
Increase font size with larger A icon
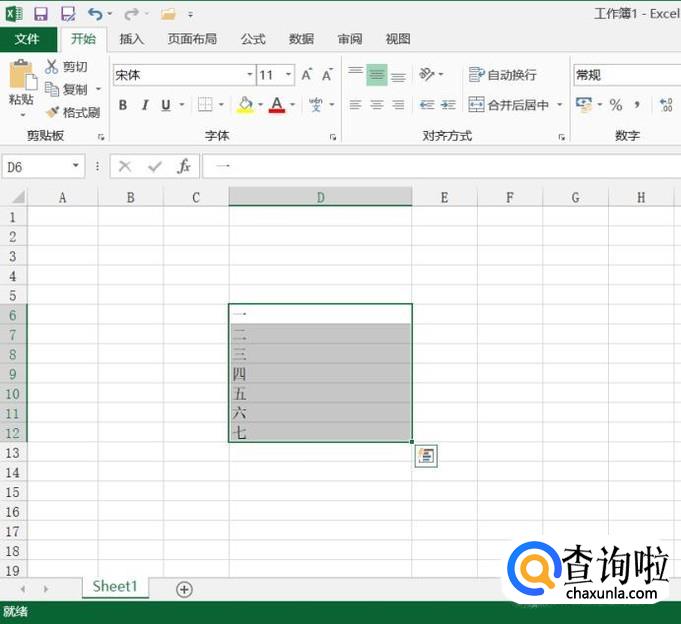click(307, 75)
